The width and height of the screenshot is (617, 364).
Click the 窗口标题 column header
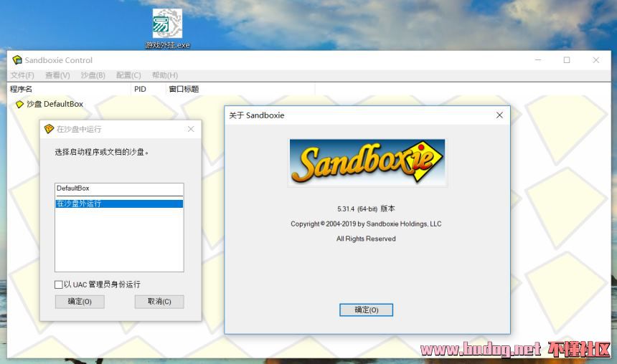pos(240,90)
